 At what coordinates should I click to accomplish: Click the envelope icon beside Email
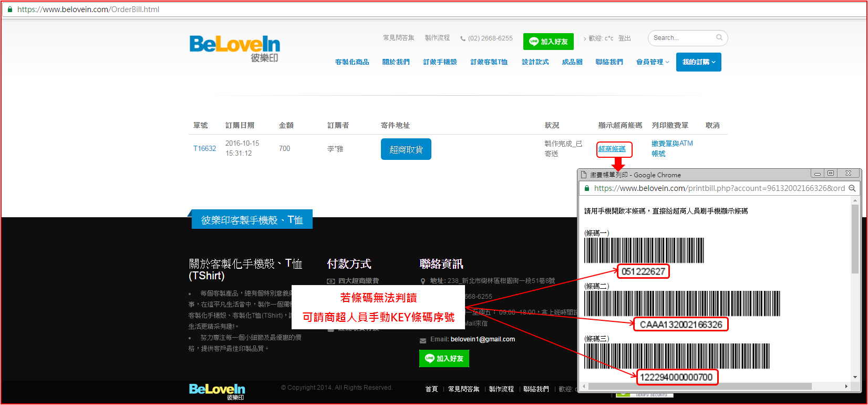(x=423, y=340)
